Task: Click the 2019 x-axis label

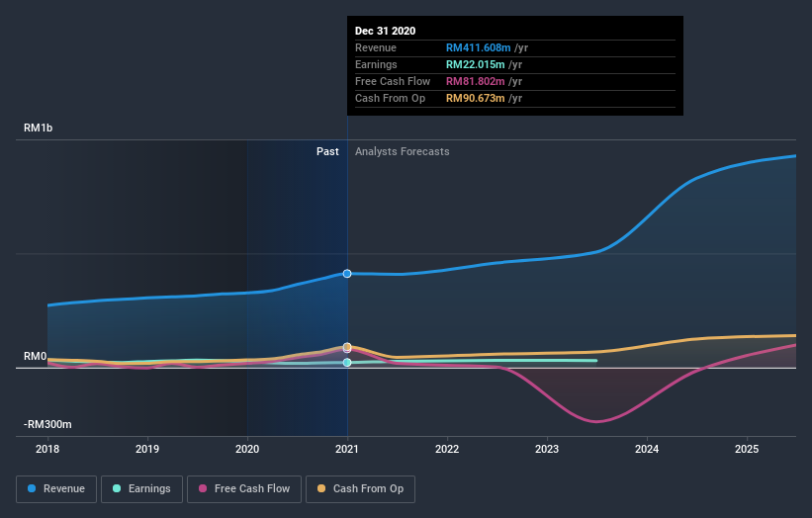Action: pyautogui.click(x=147, y=449)
